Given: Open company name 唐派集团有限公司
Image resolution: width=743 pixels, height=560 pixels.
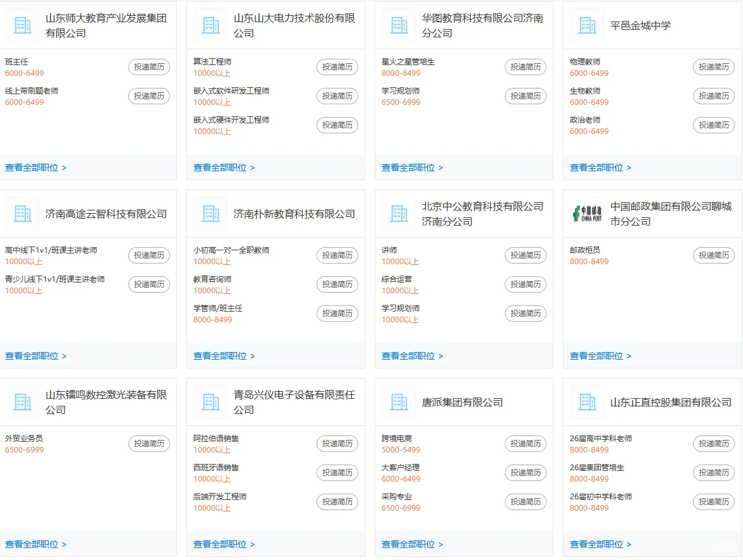Looking at the screenshot, I should [462, 403].
